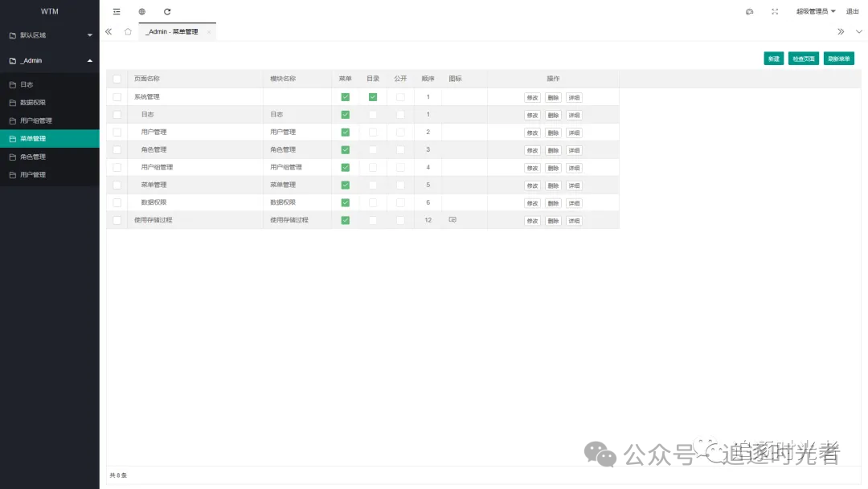This screenshot has height=489, width=868.
Task: Collapse the sidebar with the menu toggle icon
Action: click(x=117, y=11)
